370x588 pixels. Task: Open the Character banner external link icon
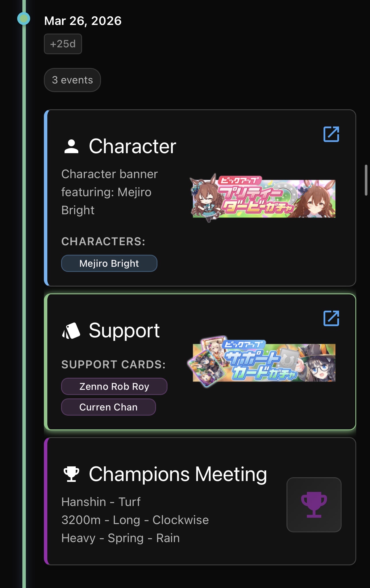point(331,134)
